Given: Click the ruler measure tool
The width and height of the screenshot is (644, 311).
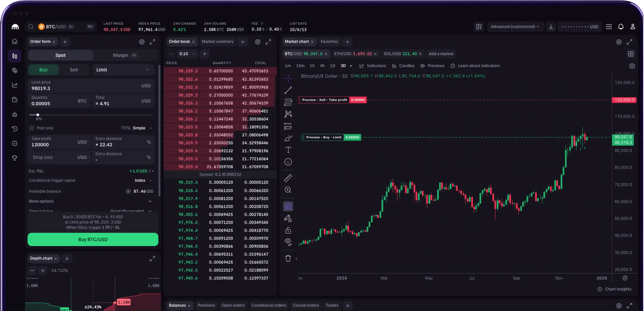Looking at the screenshot, I should click(x=288, y=178).
